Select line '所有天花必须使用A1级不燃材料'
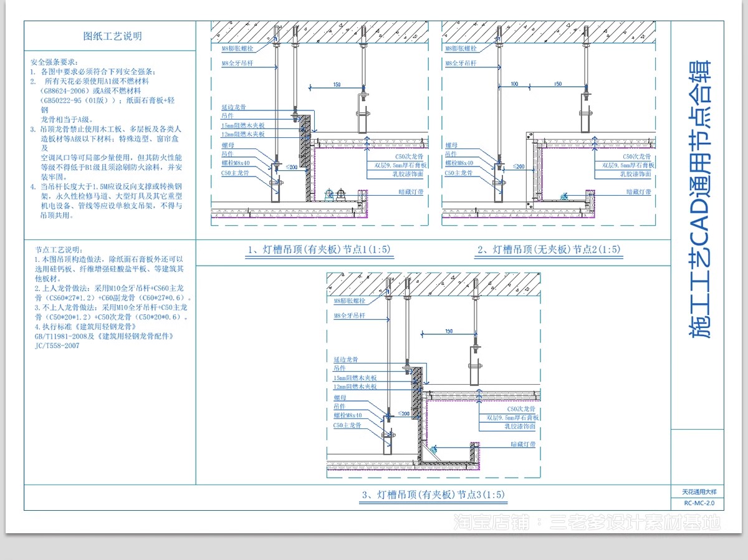Viewport: 748px width, 560px height. pyautogui.click(x=97, y=81)
